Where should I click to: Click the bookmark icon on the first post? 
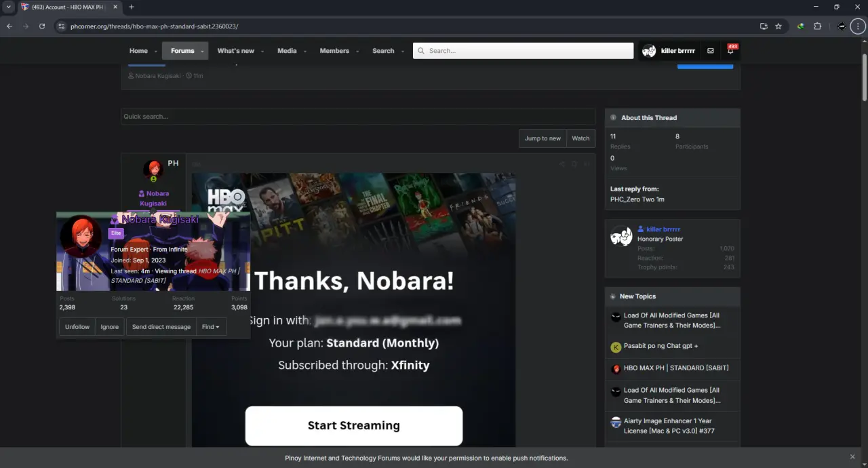click(x=574, y=163)
